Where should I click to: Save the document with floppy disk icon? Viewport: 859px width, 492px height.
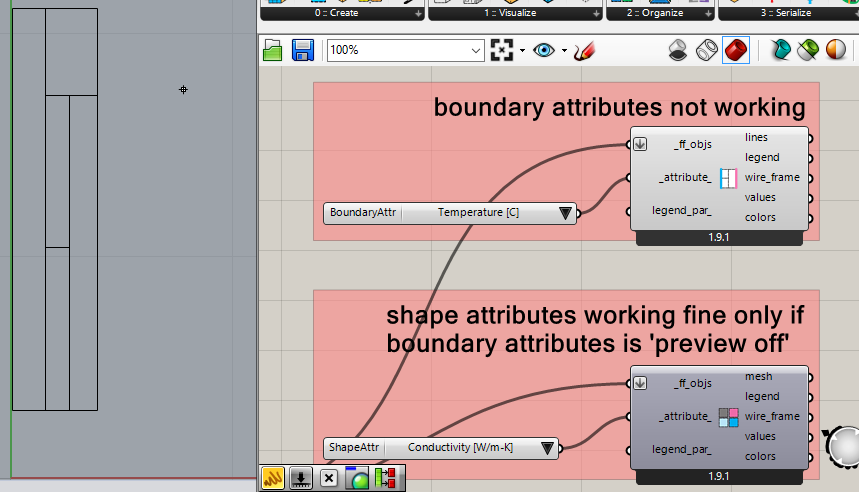click(x=303, y=50)
